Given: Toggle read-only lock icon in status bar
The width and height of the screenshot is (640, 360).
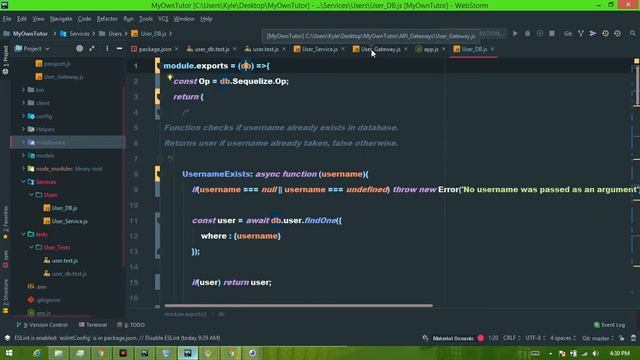Looking at the screenshot, I should (621, 338).
